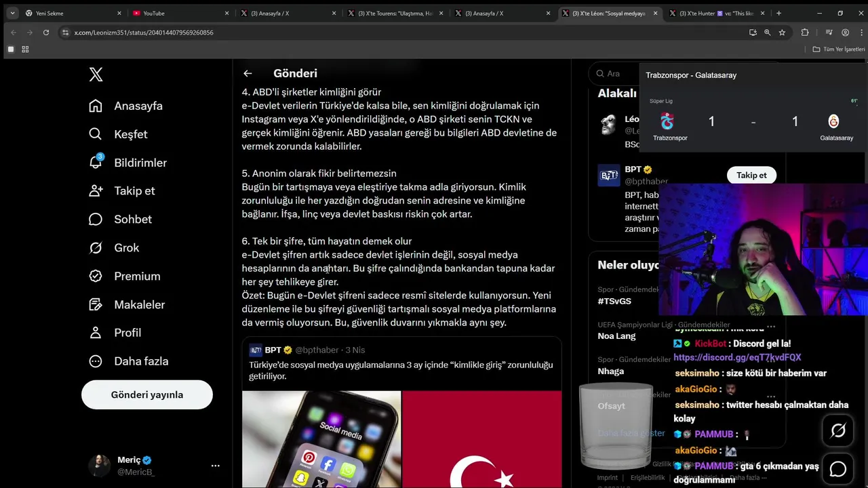Open the Meriç account switcher
Viewport: 868px width, 488px height.
[x=156, y=466]
